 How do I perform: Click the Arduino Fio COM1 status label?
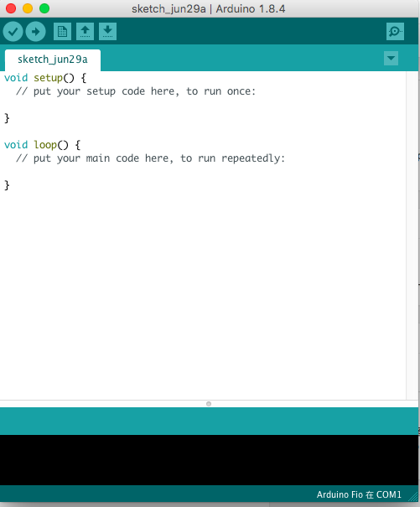[359, 494]
